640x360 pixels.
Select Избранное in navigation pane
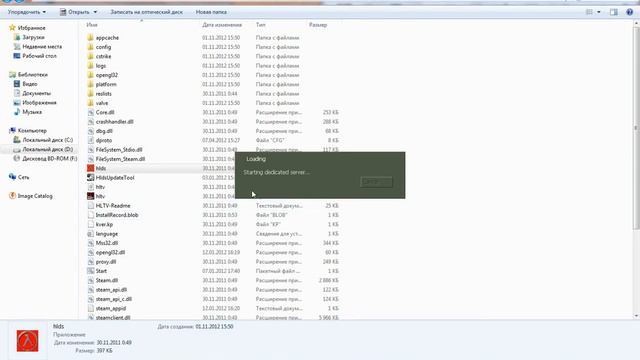tap(32, 28)
